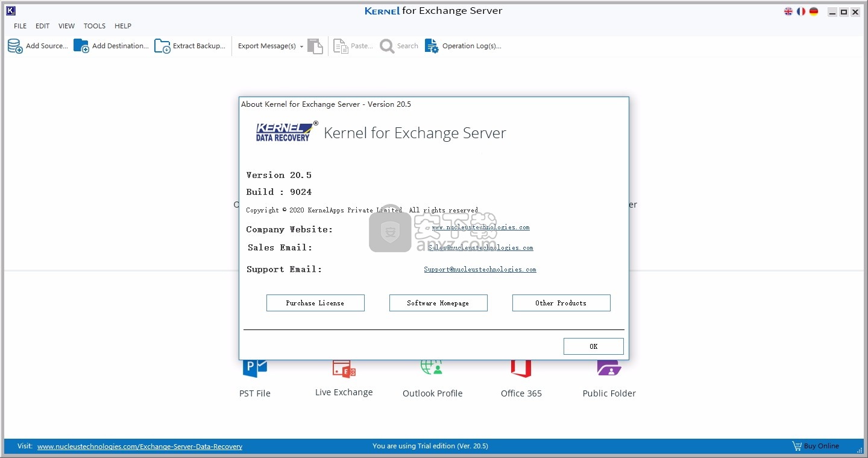Open the EDIT menu
The image size is (868, 458).
[42, 26]
